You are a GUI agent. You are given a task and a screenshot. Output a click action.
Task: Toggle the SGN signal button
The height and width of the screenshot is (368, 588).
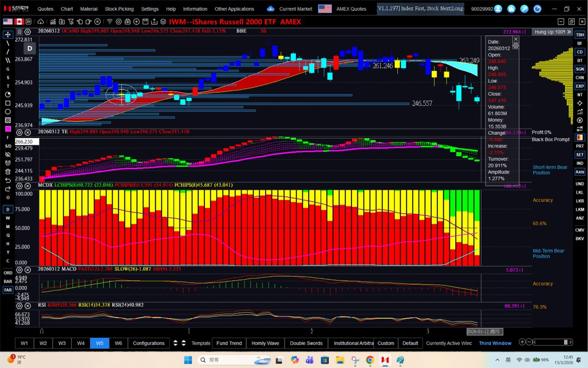pyautogui.click(x=580, y=69)
